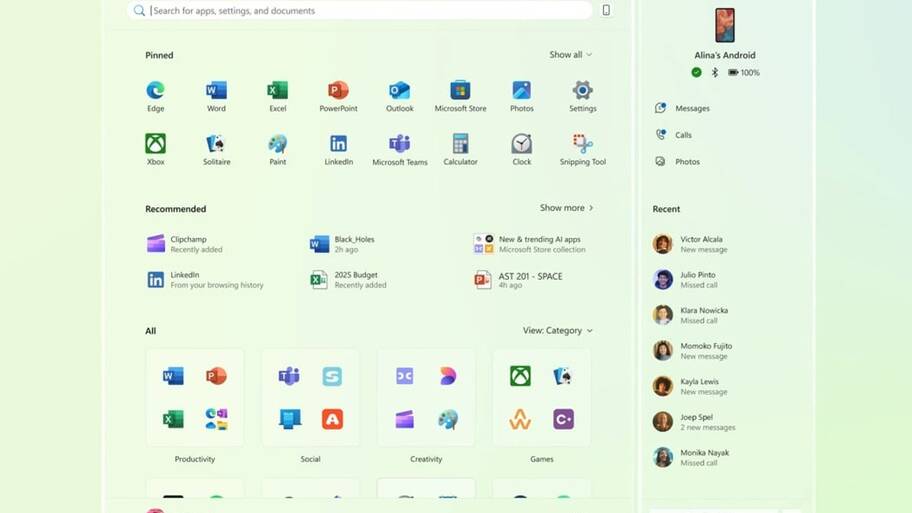This screenshot has width=912, height=513.
Task: Open Photos in the phone panel
Action: (678, 162)
